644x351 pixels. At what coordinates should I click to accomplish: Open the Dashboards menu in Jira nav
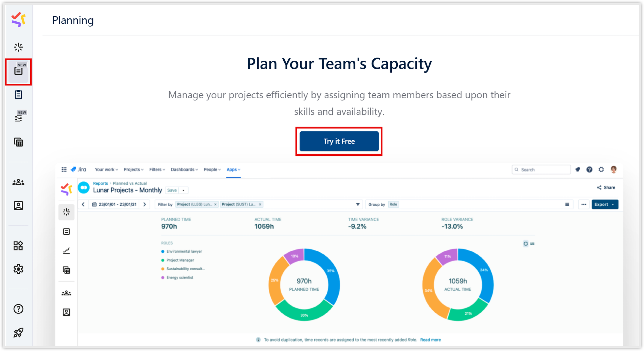pos(184,170)
